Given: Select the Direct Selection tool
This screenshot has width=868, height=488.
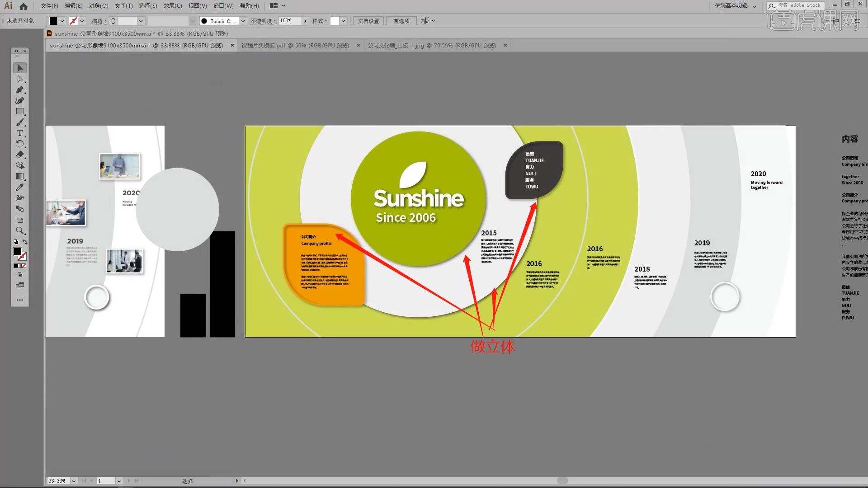Looking at the screenshot, I should click(x=20, y=79).
